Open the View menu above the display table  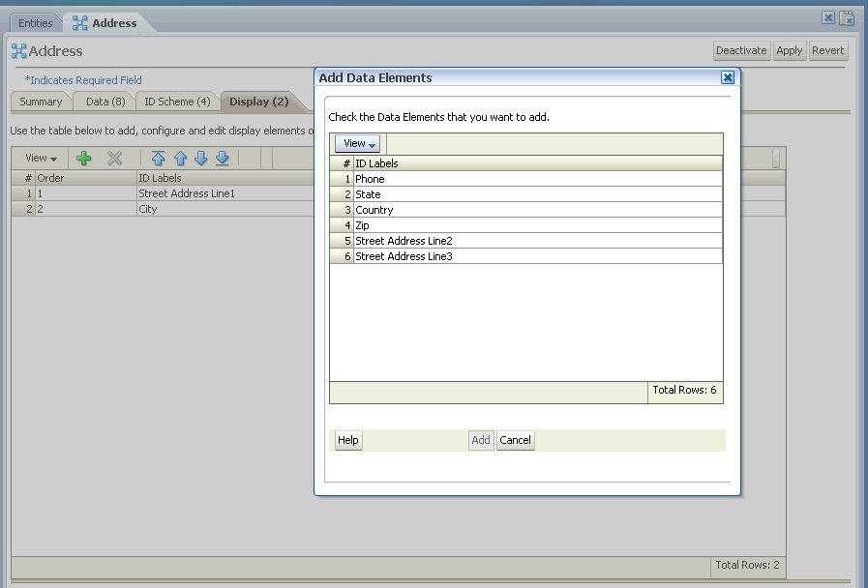click(39, 158)
